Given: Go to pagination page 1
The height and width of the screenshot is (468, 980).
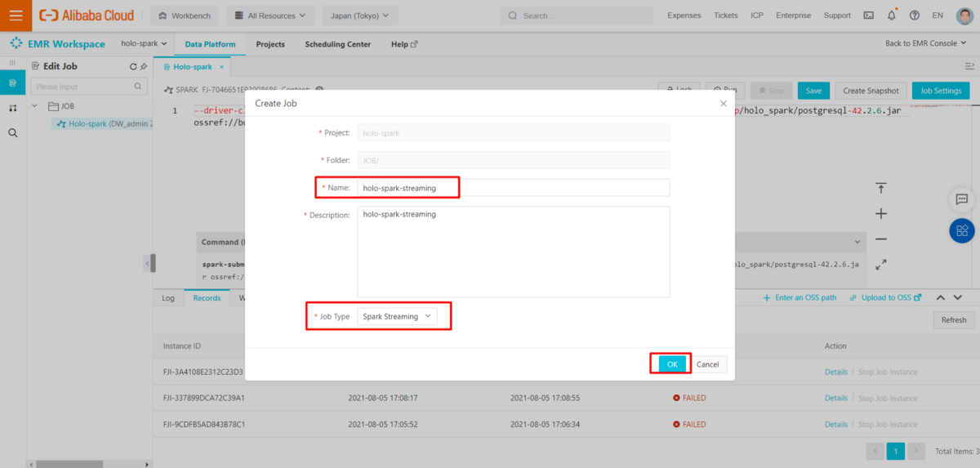Looking at the screenshot, I should tap(896, 451).
